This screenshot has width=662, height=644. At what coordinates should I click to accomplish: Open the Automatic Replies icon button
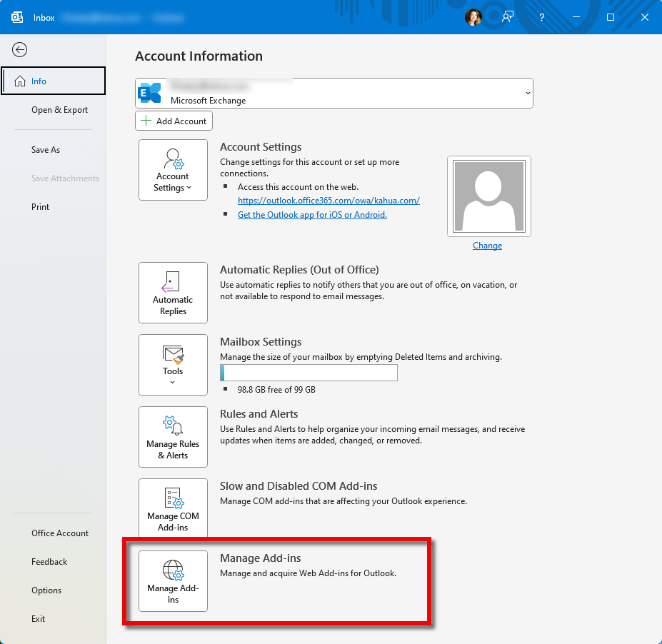pyautogui.click(x=173, y=293)
